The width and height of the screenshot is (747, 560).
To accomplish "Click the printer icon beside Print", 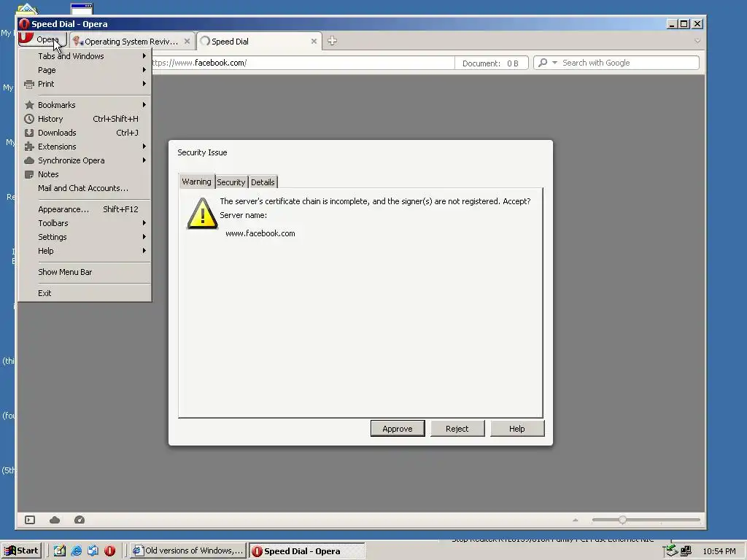I will [x=29, y=85].
